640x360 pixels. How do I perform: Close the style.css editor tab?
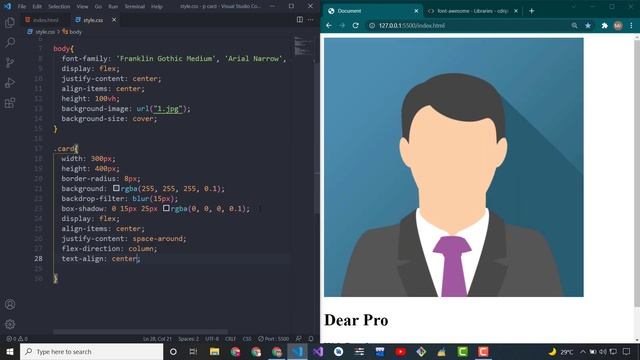point(114,20)
